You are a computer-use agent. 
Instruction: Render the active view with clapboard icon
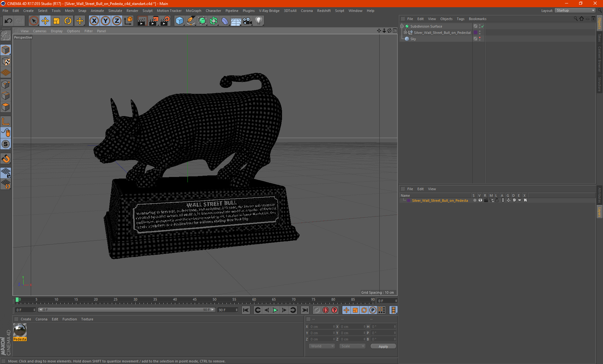coord(142,21)
